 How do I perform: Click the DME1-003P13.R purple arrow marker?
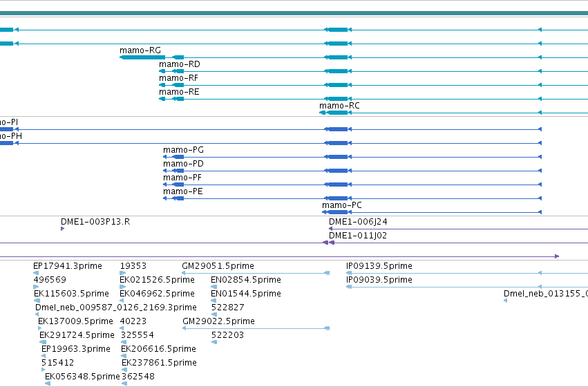point(62,229)
